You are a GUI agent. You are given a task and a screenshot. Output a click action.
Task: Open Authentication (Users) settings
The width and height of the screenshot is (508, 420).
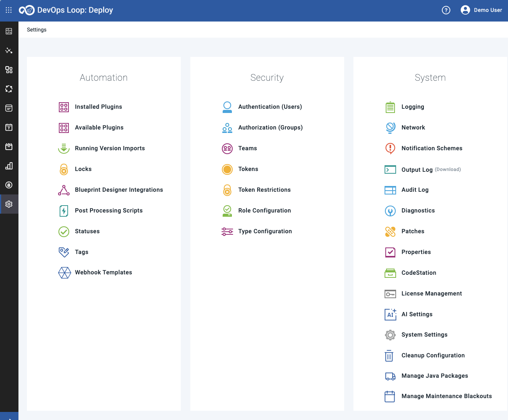[x=270, y=106]
